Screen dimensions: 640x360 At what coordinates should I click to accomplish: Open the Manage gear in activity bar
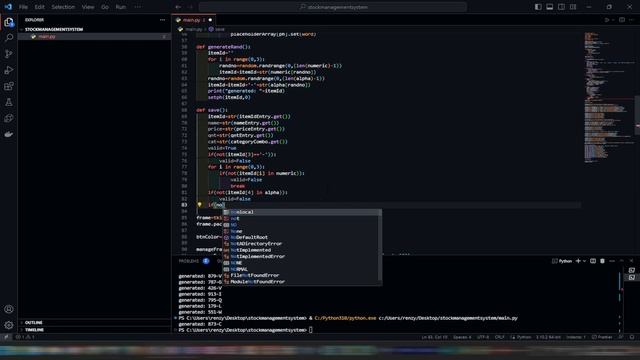click(9, 325)
